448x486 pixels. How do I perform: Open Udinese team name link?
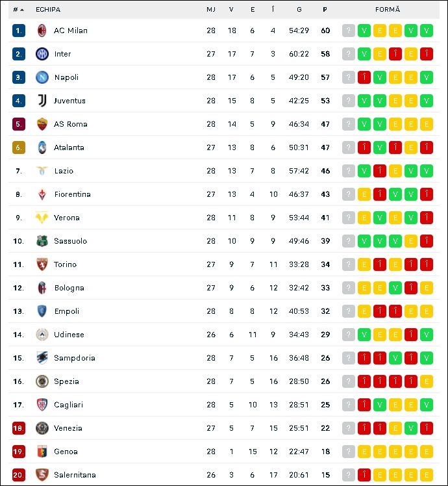click(x=69, y=335)
